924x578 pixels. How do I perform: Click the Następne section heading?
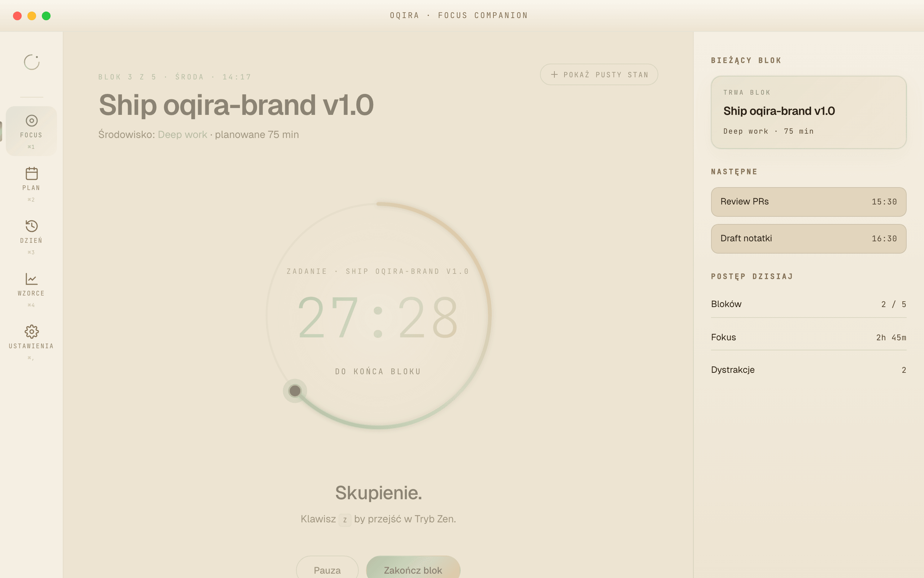tap(734, 172)
